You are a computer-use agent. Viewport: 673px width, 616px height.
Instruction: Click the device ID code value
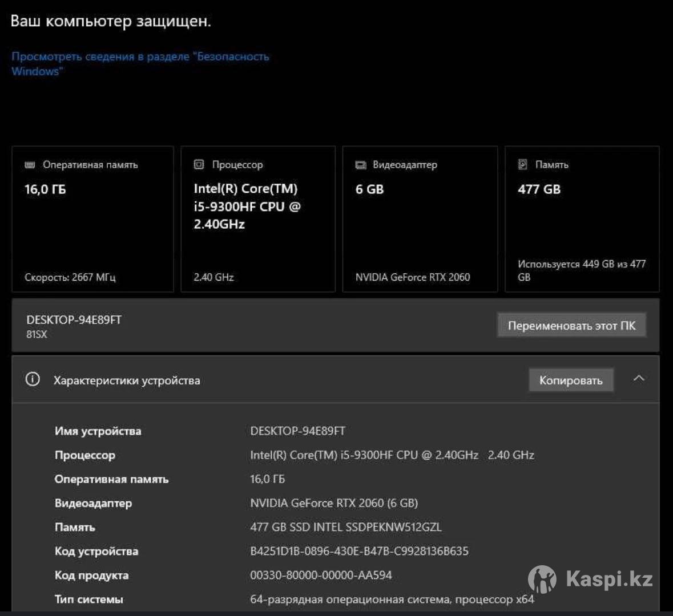[359, 551]
